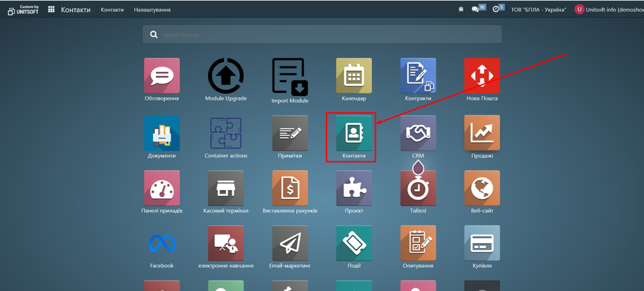
Task: Click the Контакти app title in the top bar
Action: coord(76,10)
